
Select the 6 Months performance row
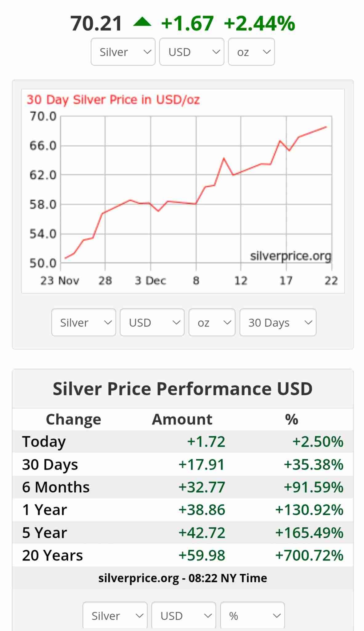coord(182,487)
